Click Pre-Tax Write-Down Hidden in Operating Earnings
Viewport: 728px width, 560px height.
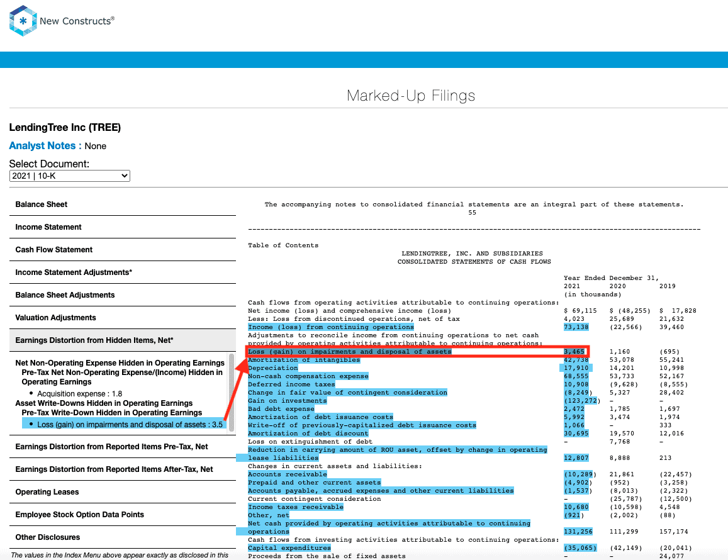click(112, 413)
